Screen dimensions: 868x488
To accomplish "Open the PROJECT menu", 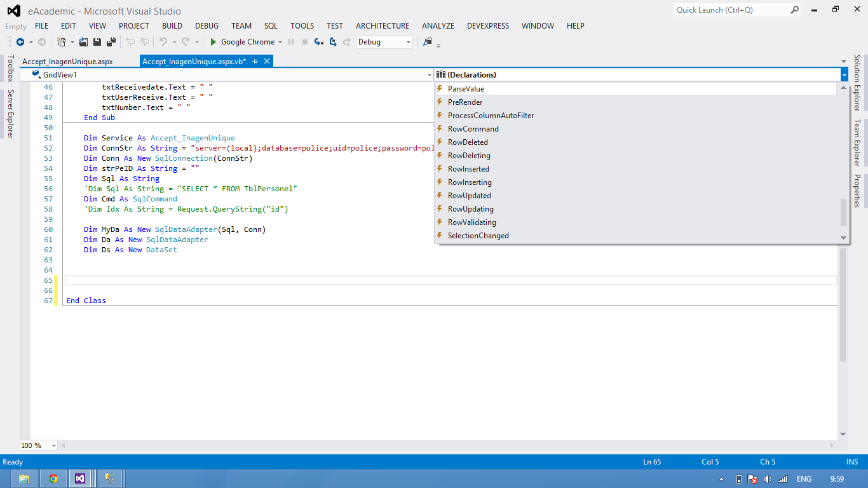I will pyautogui.click(x=134, y=26).
